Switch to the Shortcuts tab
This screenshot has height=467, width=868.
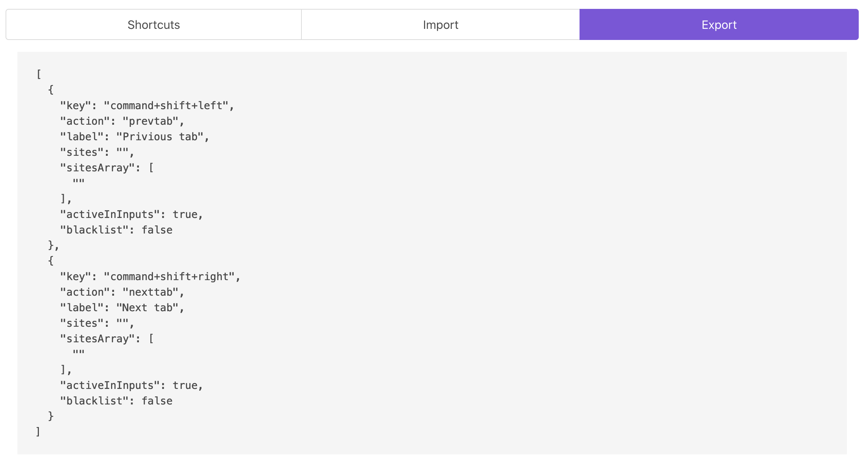pos(154,25)
